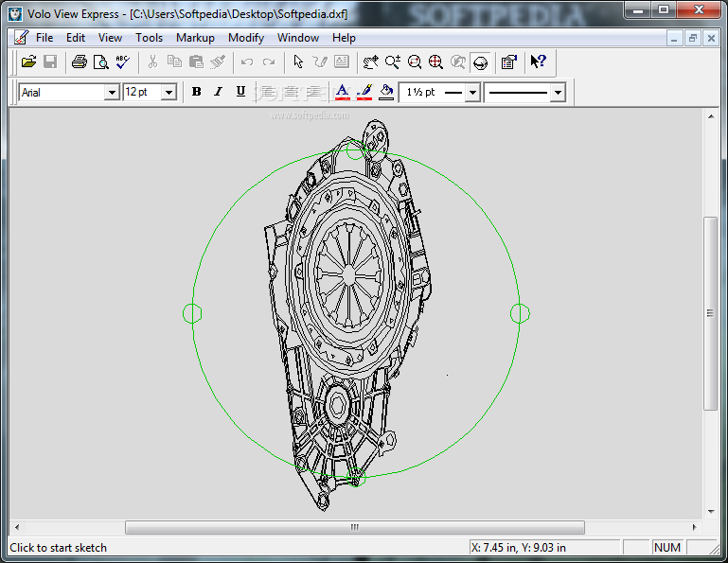Open the Window menu
This screenshot has height=563, width=728.
coord(298,38)
